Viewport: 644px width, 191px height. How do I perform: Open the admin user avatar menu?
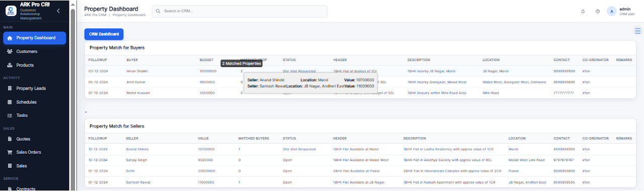click(612, 11)
